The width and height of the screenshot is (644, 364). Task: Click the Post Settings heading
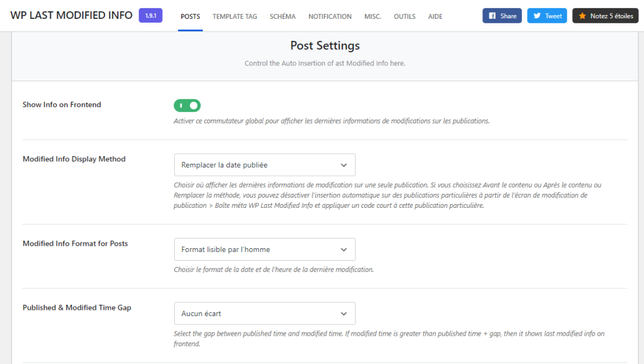tap(325, 45)
